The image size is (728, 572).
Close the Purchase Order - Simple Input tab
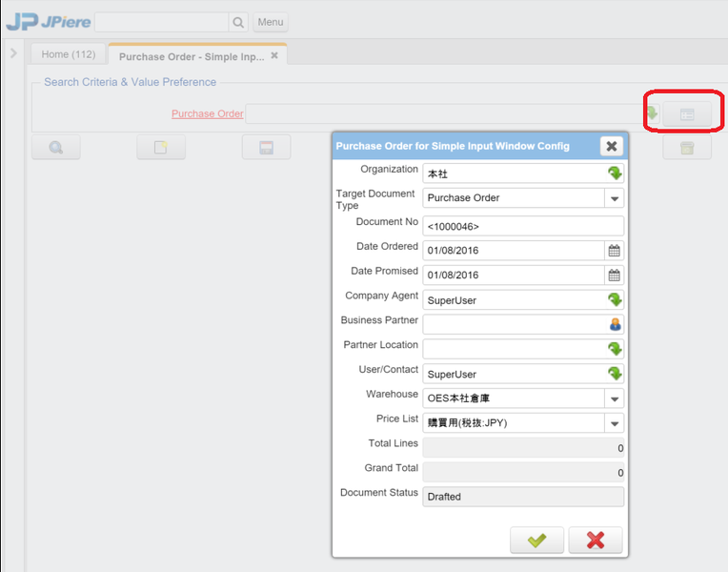click(x=274, y=56)
